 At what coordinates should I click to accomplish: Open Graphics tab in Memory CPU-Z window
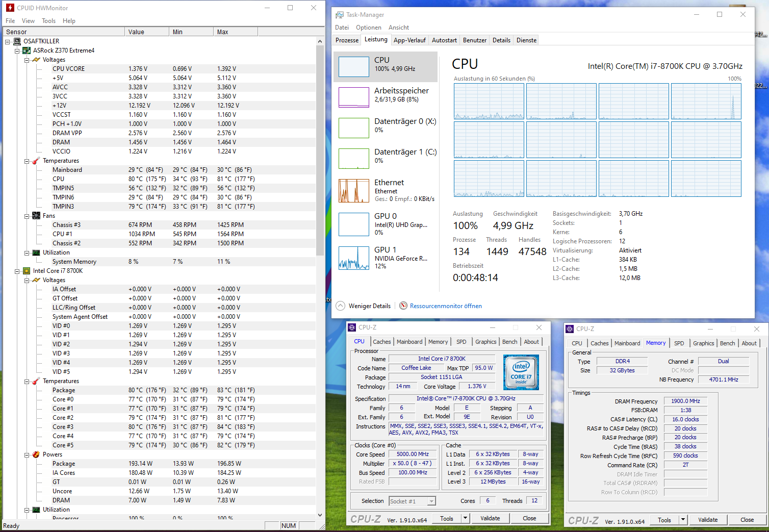coord(704,343)
